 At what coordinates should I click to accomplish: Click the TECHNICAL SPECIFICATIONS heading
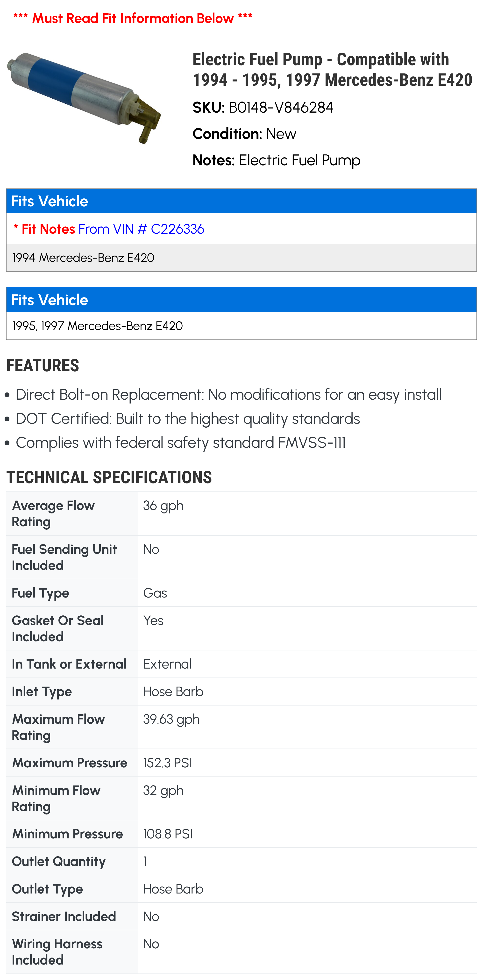point(109,477)
